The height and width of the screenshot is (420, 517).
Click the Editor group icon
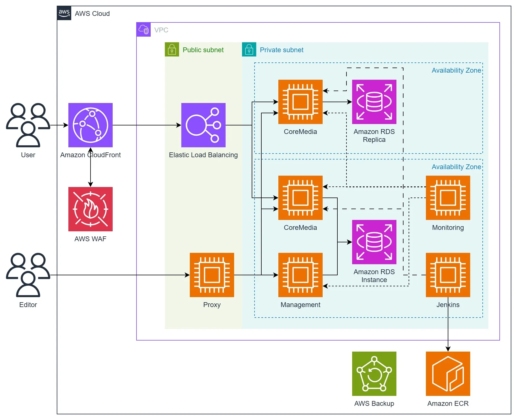click(28, 275)
